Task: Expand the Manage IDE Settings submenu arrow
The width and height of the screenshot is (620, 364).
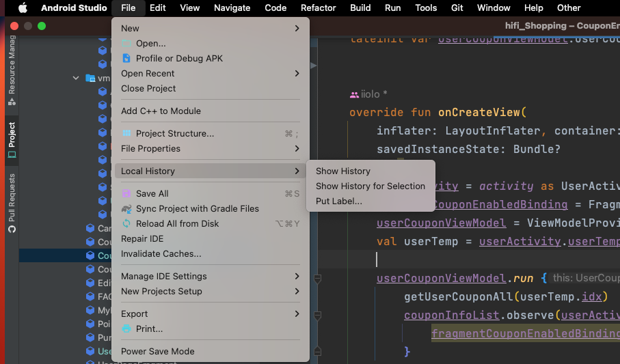Action: pyautogui.click(x=297, y=277)
